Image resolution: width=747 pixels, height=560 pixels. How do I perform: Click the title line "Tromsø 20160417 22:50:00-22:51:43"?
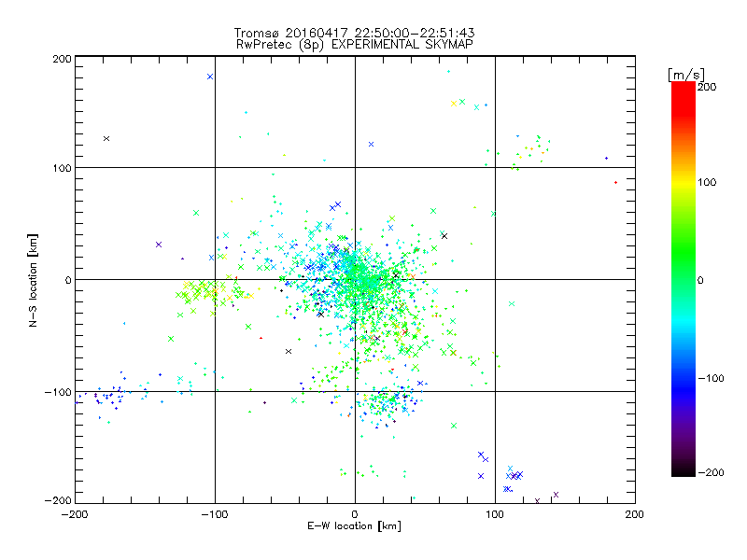coord(354,33)
